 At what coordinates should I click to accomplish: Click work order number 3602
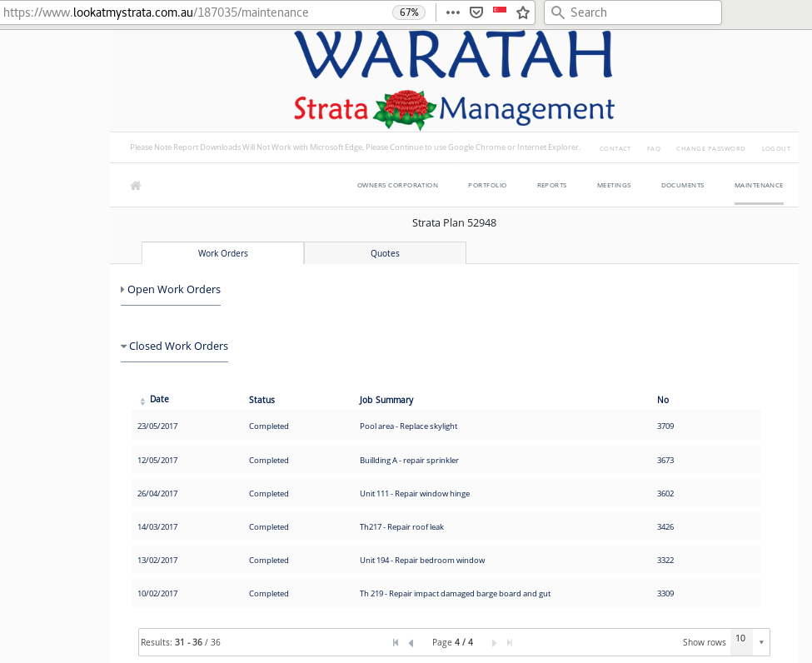pyautogui.click(x=665, y=494)
